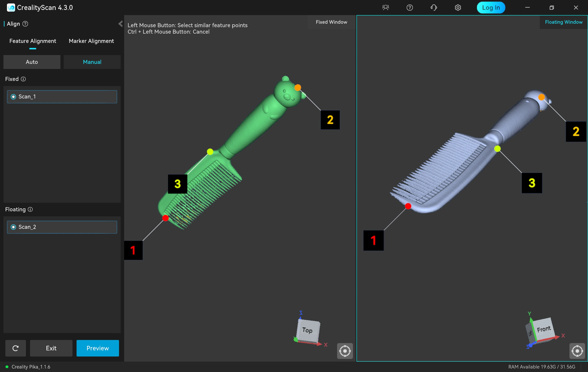Click the Log In button
Image resolution: width=588 pixels, height=372 pixels.
(x=491, y=8)
